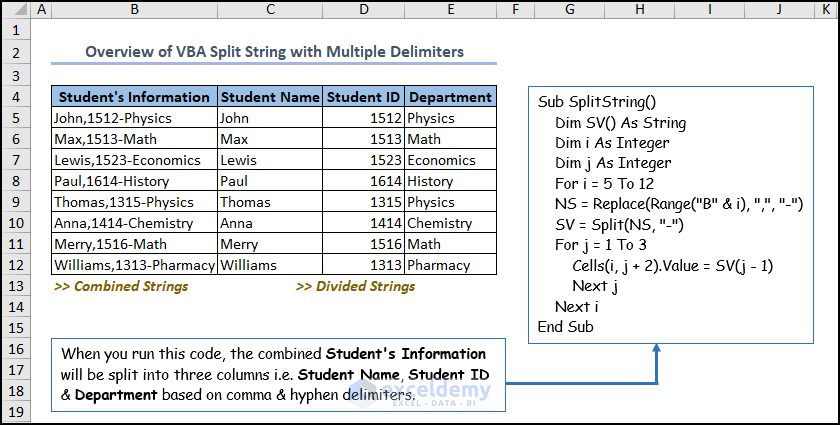Viewport: 840px width, 425px height.
Task: Click the Economics department cell
Action: (x=451, y=160)
